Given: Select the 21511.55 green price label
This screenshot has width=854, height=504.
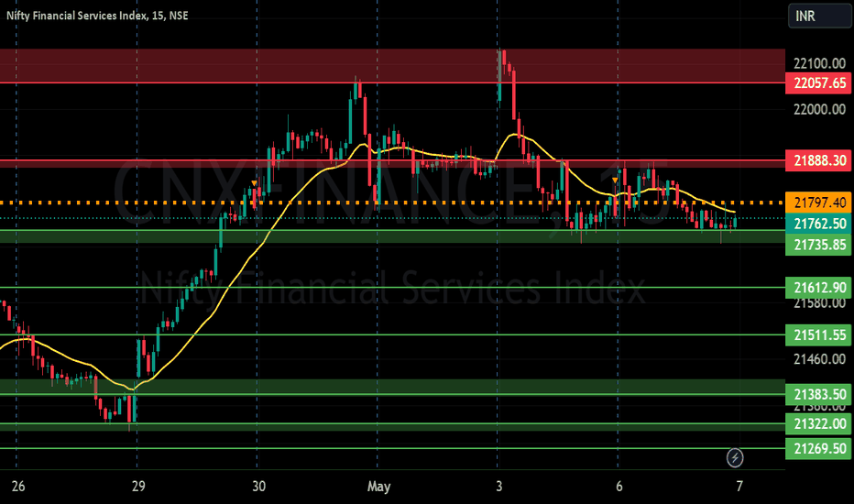Looking at the screenshot, I should [x=818, y=335].
